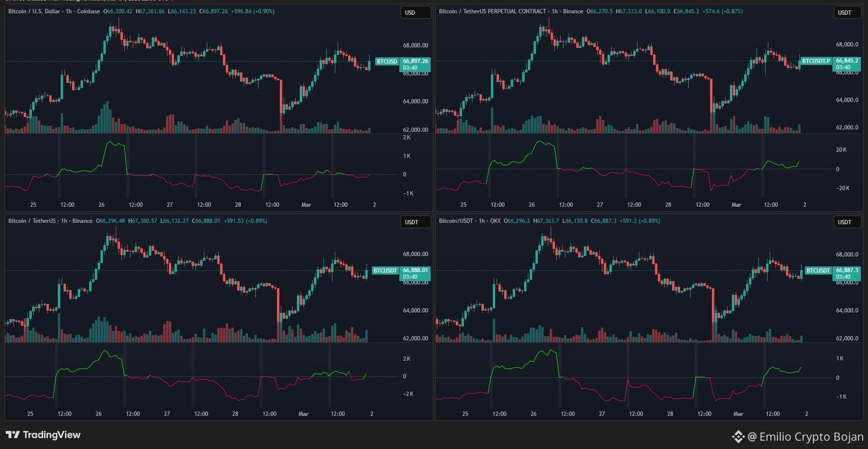868x449 pixels.
Task: Click the open value O66,270.5
Action: point(600,11)
